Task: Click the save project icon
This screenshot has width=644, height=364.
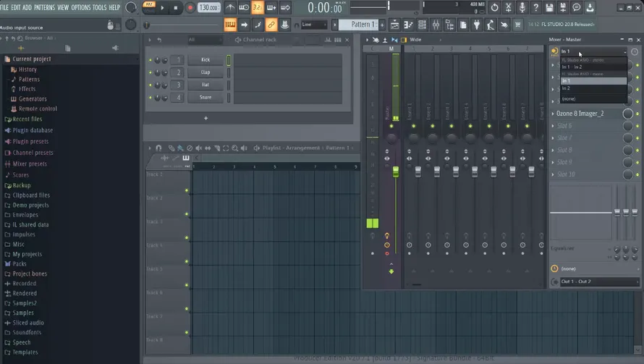Action: coord(549,7)
